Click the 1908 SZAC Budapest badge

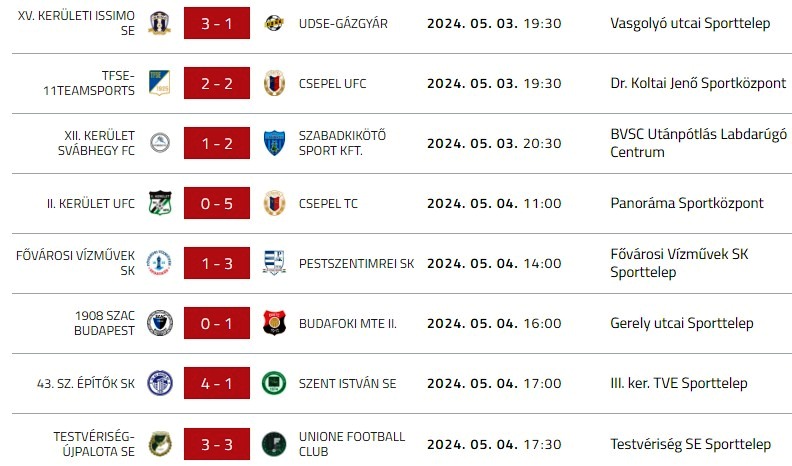(x=160, y=323)
